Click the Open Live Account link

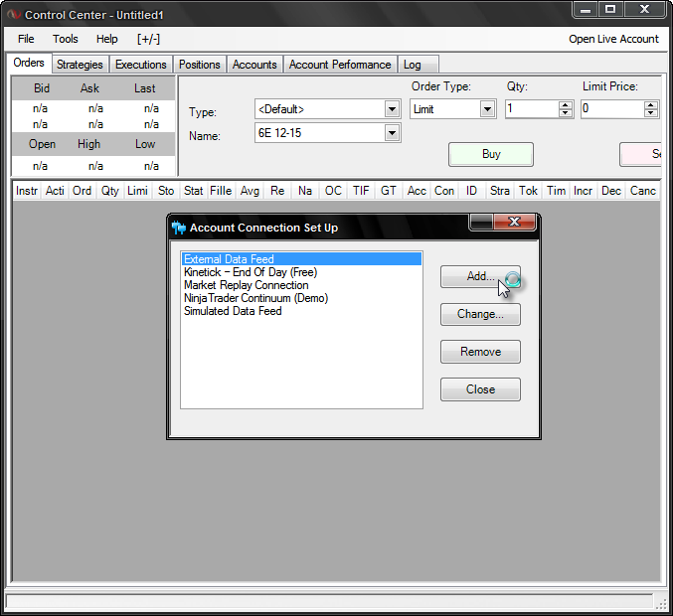(613, 39)
